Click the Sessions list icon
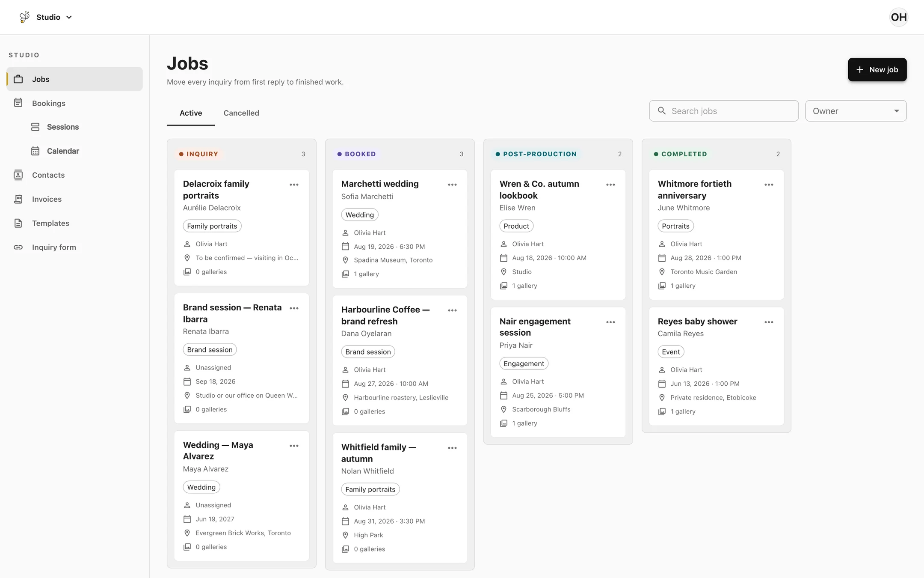 (x=36, y=127)
